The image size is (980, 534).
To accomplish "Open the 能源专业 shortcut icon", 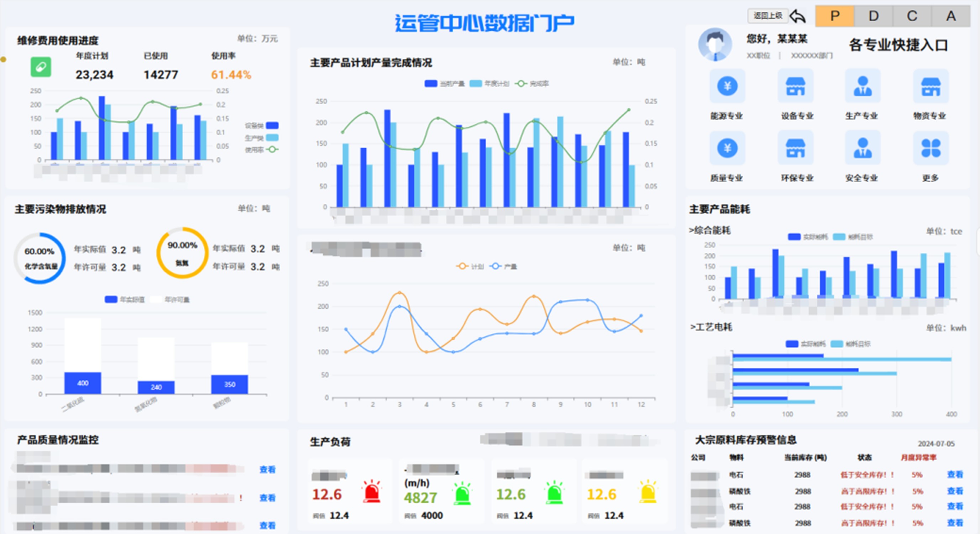I will click(x=727, y=87).
